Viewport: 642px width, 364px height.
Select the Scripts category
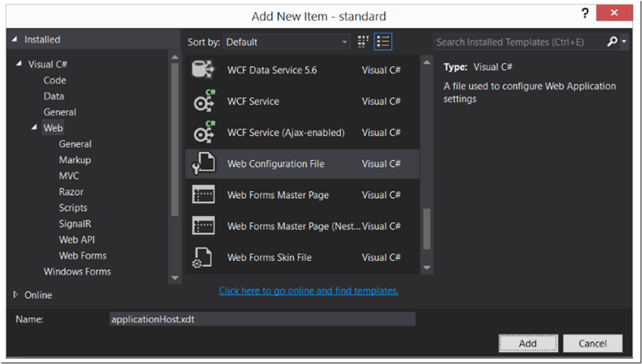pyautogui.click(x=73, y=207)
